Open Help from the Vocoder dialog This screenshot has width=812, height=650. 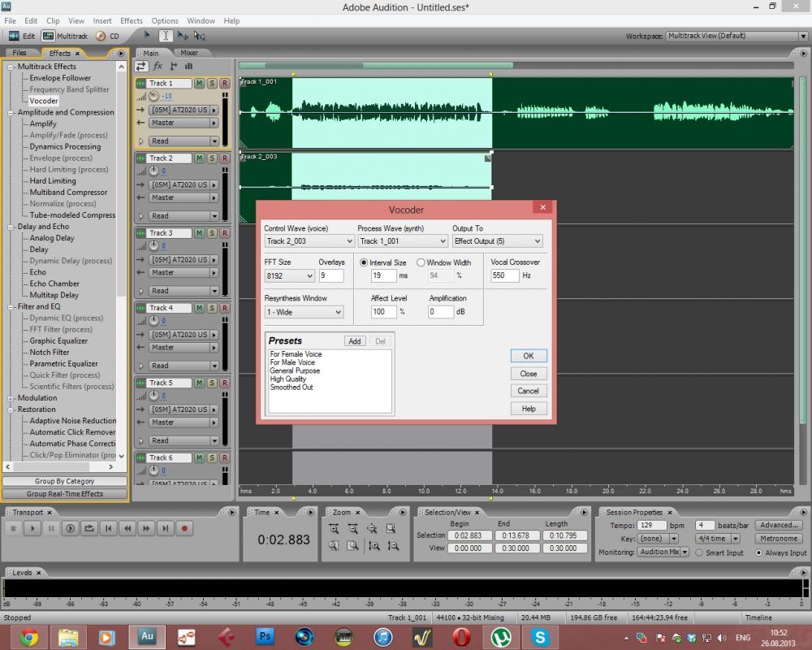(x=529, y=409)
